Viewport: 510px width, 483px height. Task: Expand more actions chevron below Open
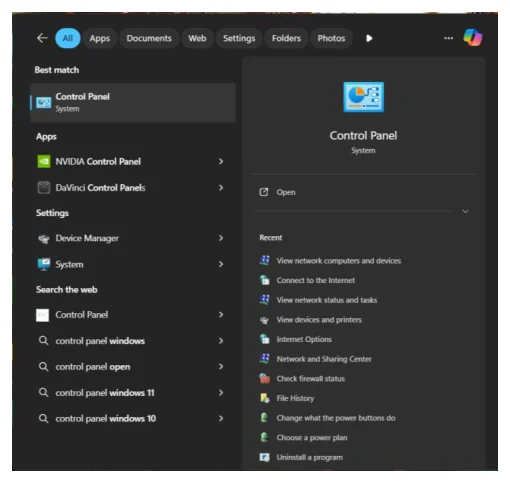click(465, 211)
